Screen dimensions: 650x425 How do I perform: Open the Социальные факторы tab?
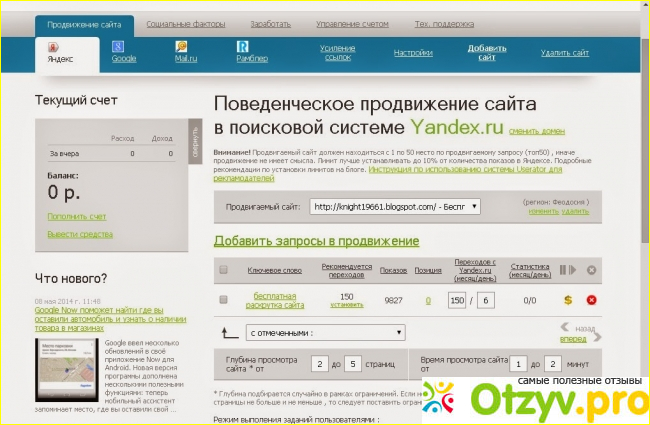184,23
